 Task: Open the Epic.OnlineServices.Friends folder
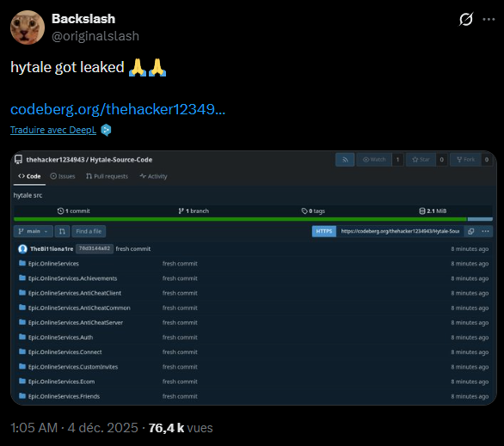click(x=64, y=396)
